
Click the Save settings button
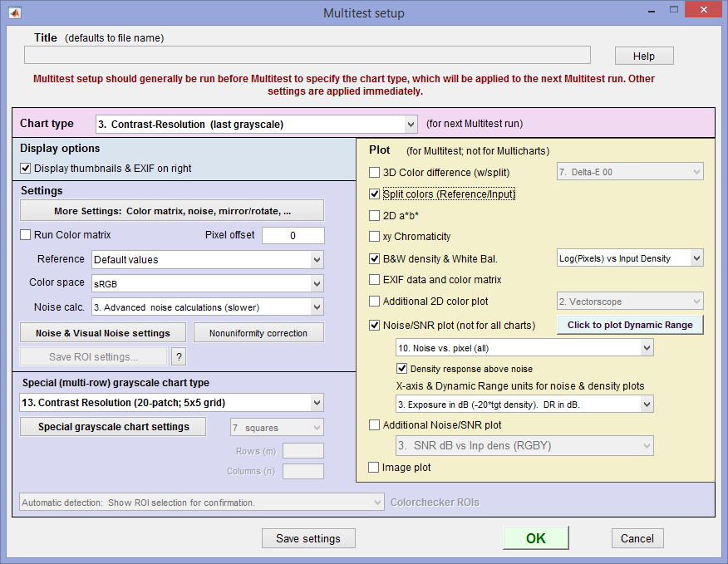pos(308,538)
